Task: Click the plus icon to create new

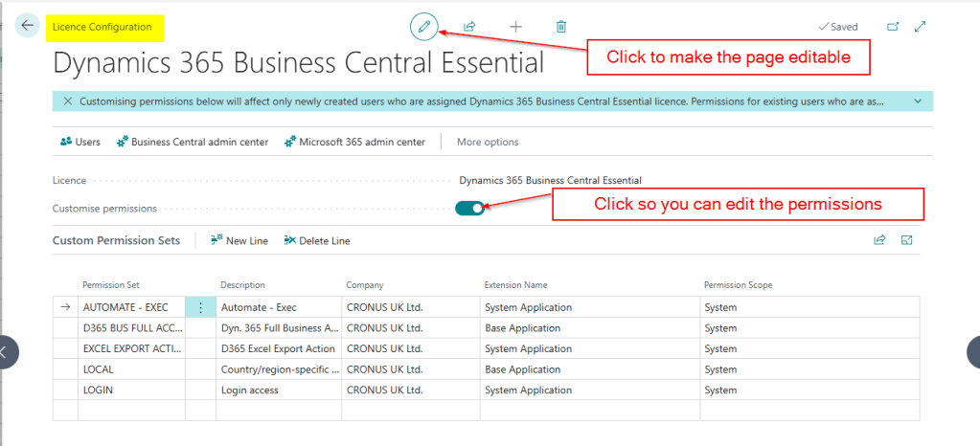Action: [x=515, y=27]
